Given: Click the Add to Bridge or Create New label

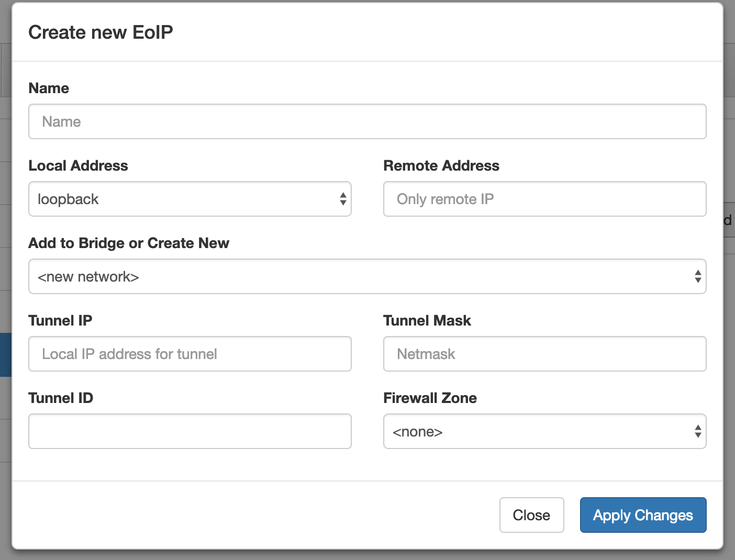Looking at the screenshot, I should (129, 243).
